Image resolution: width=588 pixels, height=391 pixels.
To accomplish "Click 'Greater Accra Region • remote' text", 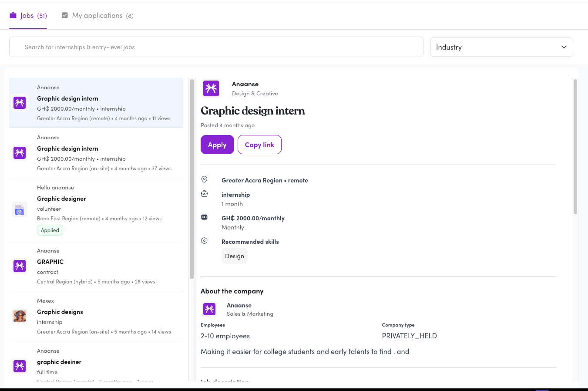I will pos(265,180).
